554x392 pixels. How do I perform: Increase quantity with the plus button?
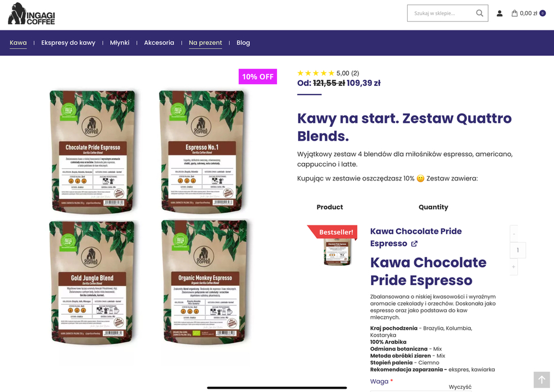point(514,267)
